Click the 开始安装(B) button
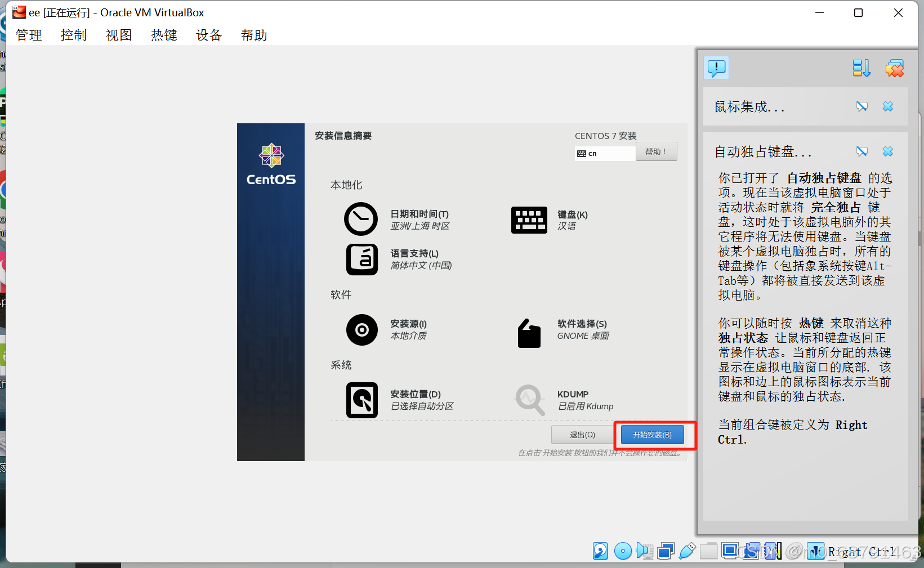Viewport: 924px width, 568px height. coord(652,435)
